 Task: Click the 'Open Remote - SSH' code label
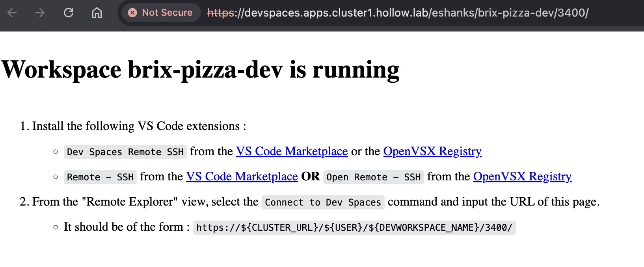[x=374, y=177]
